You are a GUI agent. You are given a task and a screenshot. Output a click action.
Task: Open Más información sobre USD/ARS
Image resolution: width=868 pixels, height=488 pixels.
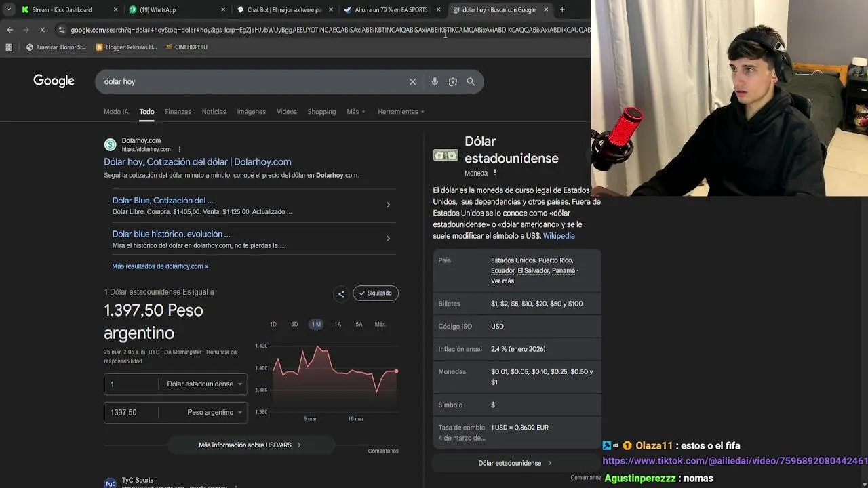[250, 445]
